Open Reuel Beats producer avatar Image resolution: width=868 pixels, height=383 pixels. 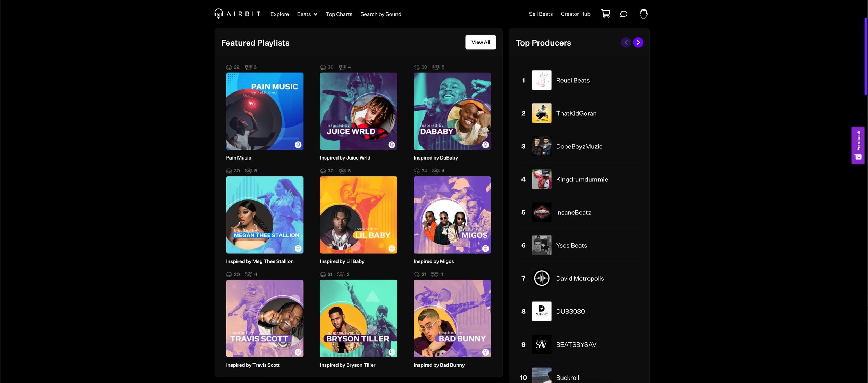(542, 80)
